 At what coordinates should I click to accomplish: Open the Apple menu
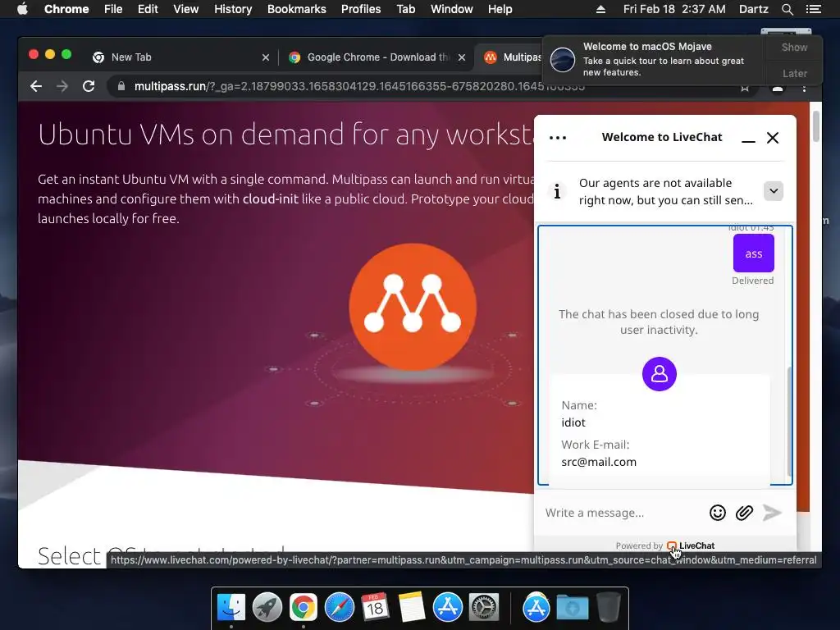pyautogui.click(x=22, y=9)
